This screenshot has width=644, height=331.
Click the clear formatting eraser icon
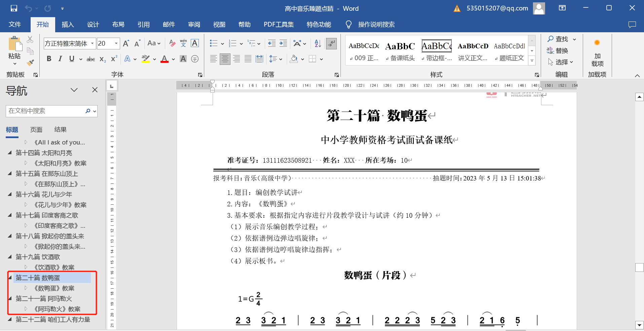(x=172, y=43)
